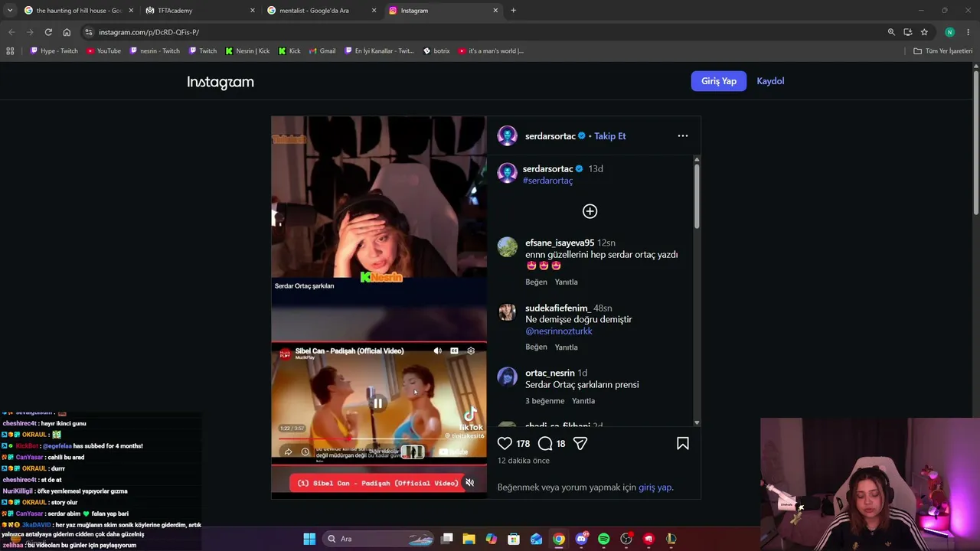Like sudekafiefenim_'s comment via Beğen
Screen dimensions: 980x551
click(536, 347)
